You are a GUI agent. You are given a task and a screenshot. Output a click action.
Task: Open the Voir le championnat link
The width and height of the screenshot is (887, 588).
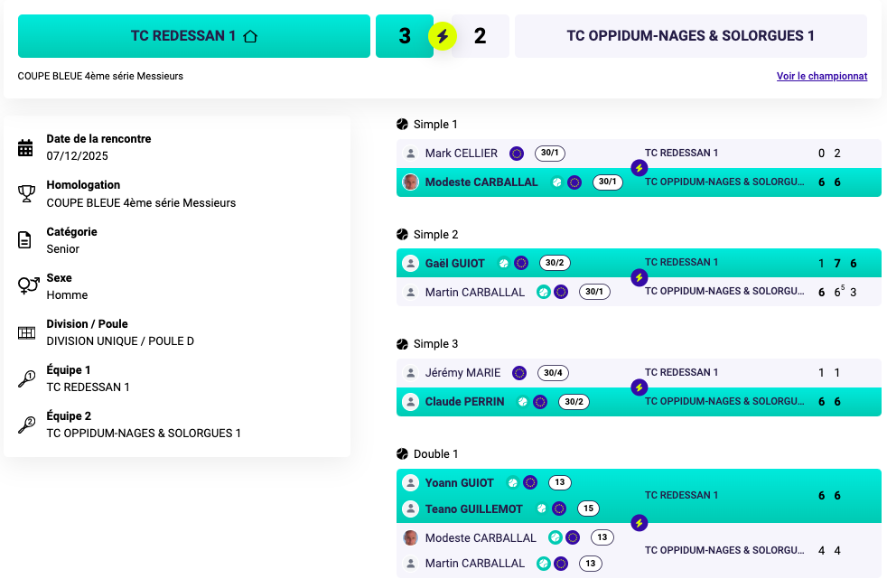pyautogui.click(x=821, y=77)
